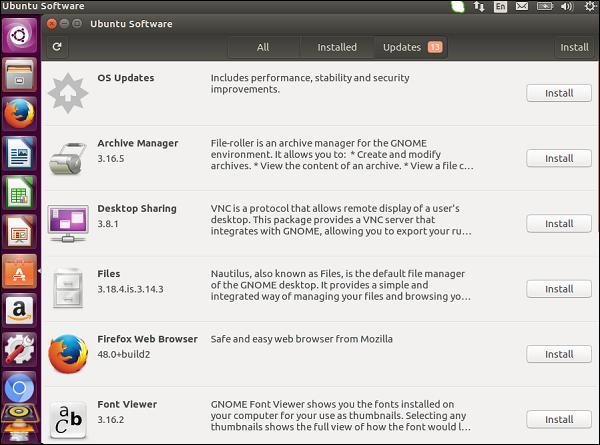Click the OS Updates star icon
This screenshot has width=600, height=445.
[x=68, y=92]
